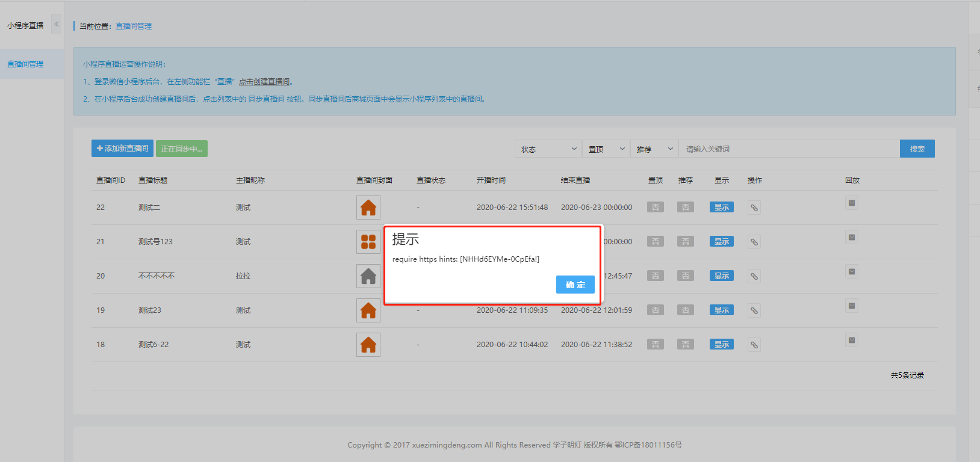Click 添加新直播间 button
Image resolution: width=980 pixels, height=462 pixels.
pos(122,149)
